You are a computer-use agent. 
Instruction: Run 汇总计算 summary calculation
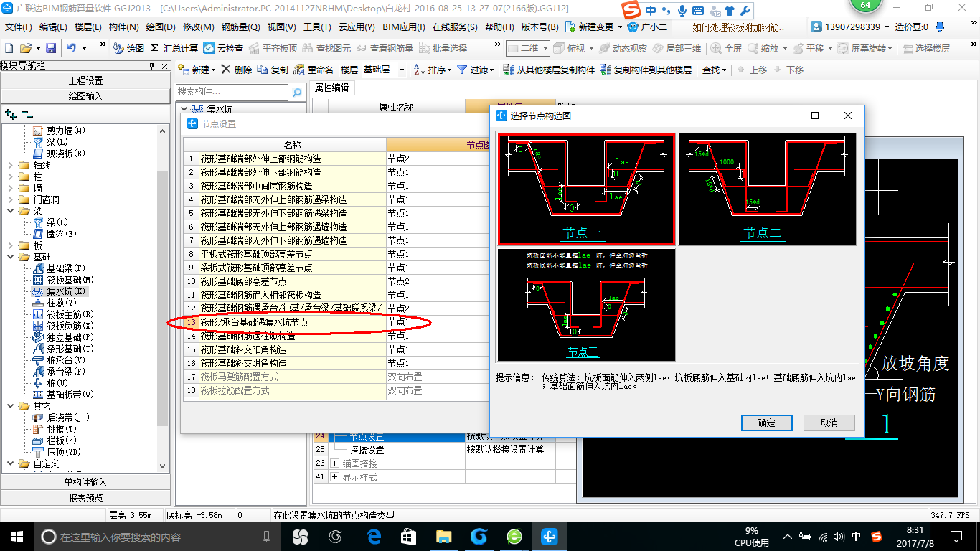[174, 48]
